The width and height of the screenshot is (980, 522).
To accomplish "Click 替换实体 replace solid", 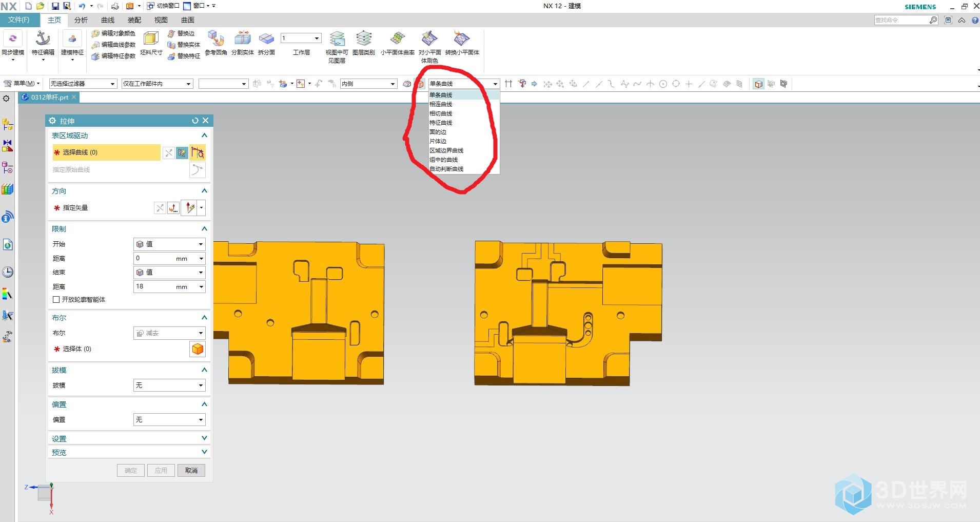I will [184, 45].
